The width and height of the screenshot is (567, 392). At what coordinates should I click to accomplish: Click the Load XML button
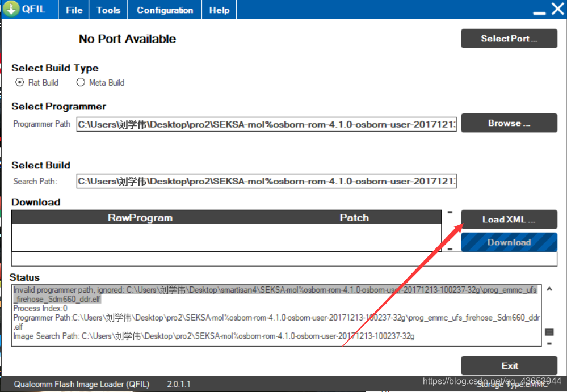509,220
